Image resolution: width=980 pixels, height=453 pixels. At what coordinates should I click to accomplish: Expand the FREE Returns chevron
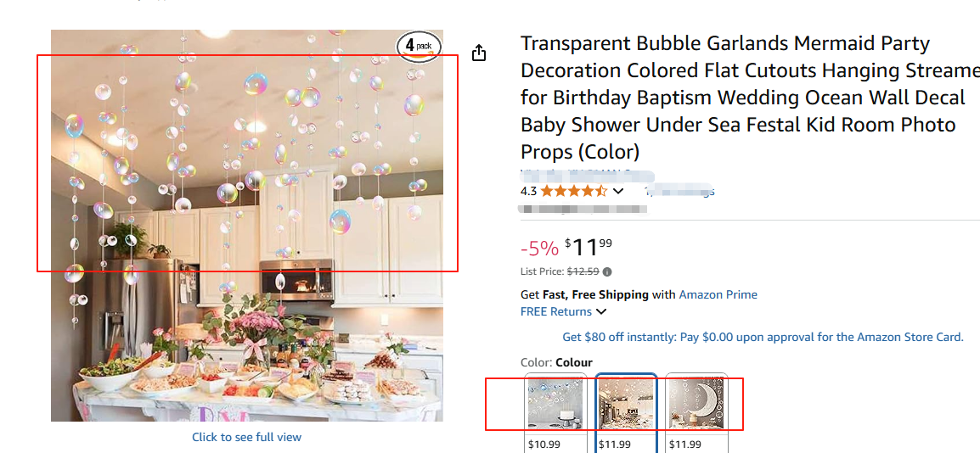click(601, 312)
